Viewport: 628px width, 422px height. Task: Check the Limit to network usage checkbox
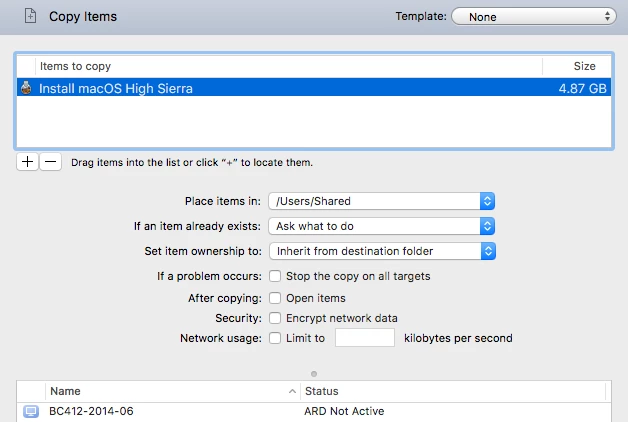(275, 338)
